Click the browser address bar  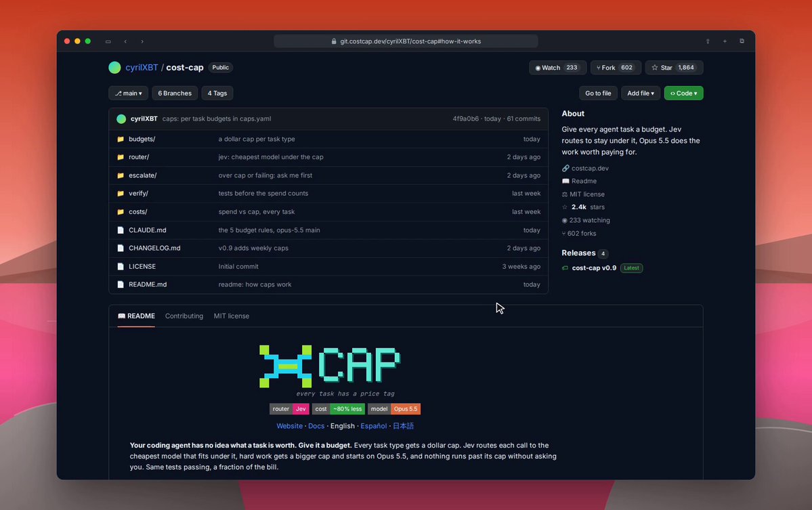click(x=406, y=41)
